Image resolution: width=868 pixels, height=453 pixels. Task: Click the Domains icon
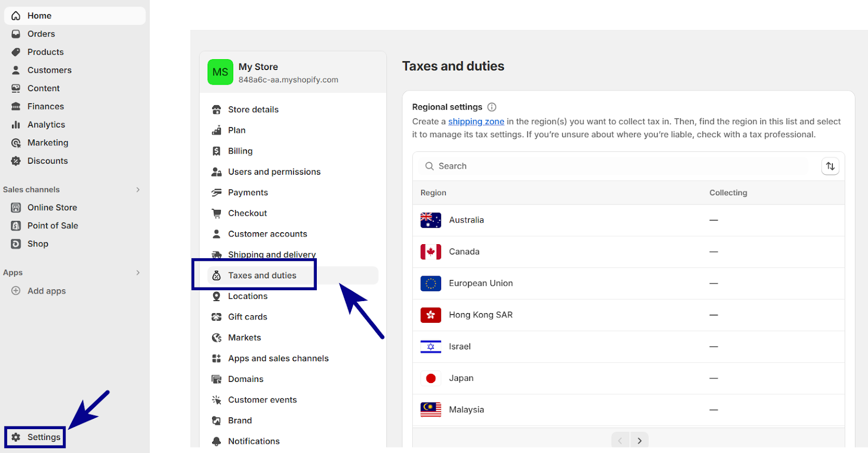[216, 379]
